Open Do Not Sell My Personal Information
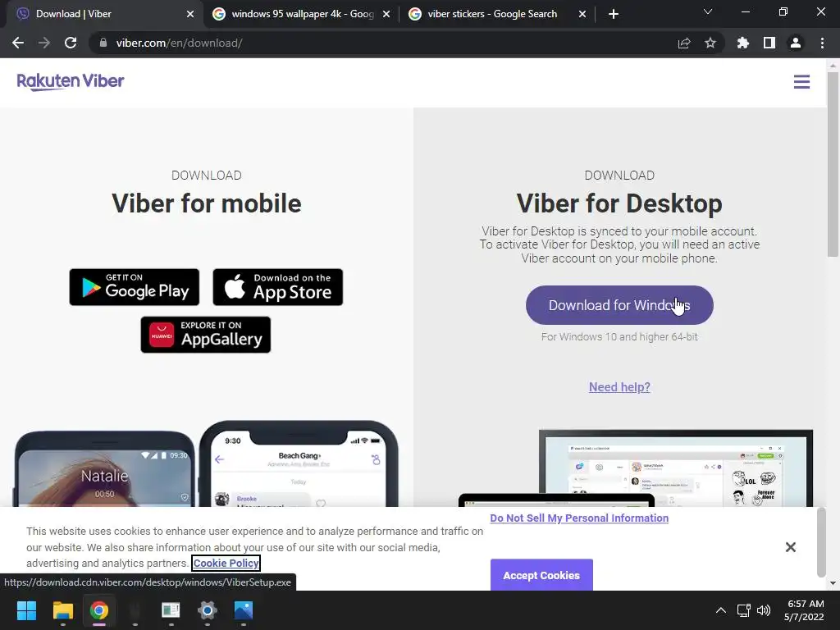 579,518
